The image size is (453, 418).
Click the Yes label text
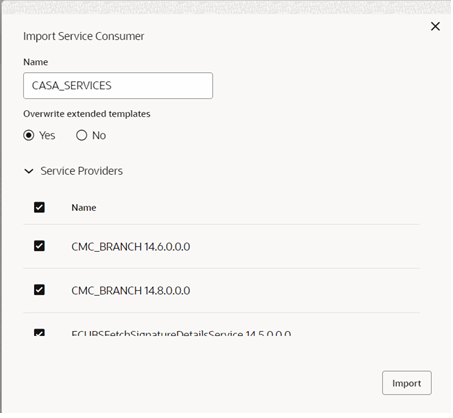tap(47, 135)
